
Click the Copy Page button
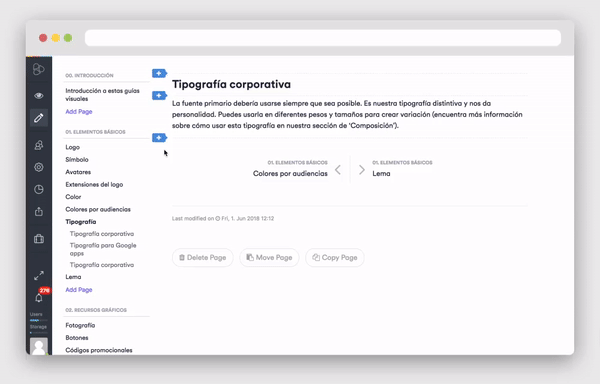335,257
